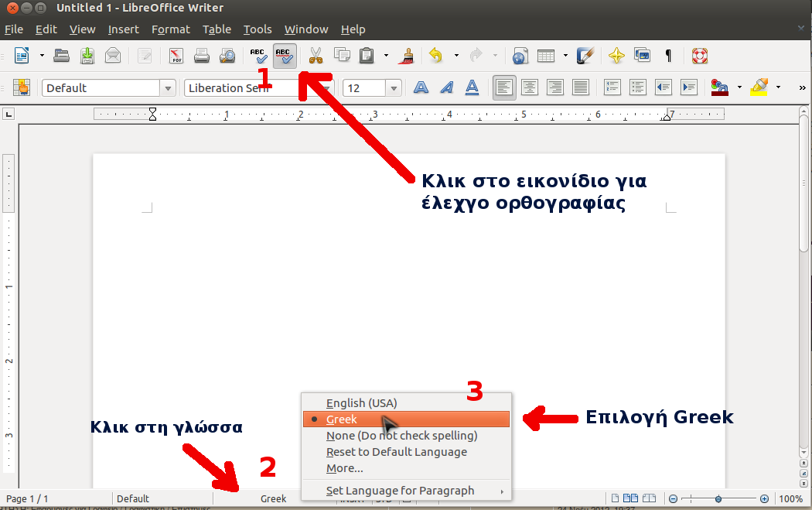The width and height of the screenshot is (812, 510).
Task: Expand the Default paragraph style dropdown
Action: click(168, 88)
